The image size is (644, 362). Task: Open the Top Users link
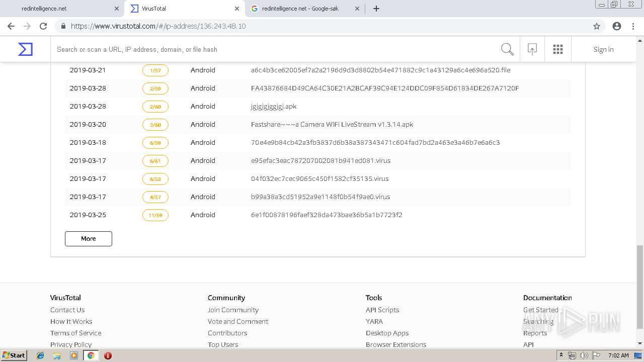coord(223,344)
